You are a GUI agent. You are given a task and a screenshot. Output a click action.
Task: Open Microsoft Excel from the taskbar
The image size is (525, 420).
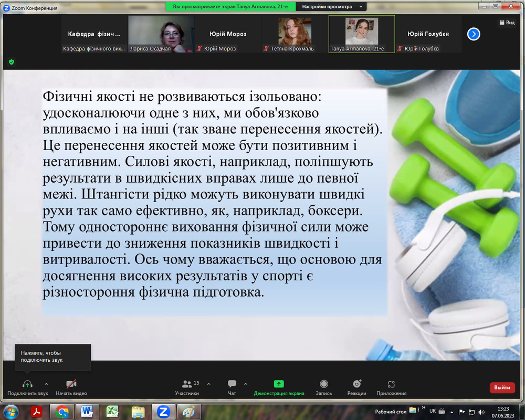pyautogui.click(x=112, y=412)
